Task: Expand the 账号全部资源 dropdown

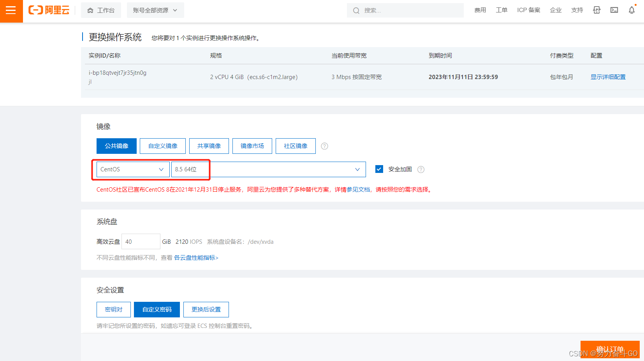Action: pyautogui.click(x=155, y=10)
